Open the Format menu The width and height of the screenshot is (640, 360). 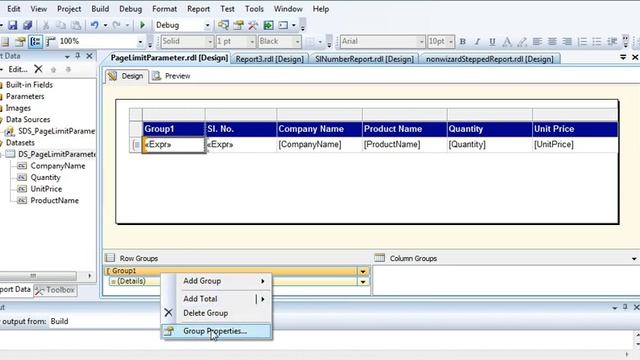pyautogui.click(x=164, y=9)
